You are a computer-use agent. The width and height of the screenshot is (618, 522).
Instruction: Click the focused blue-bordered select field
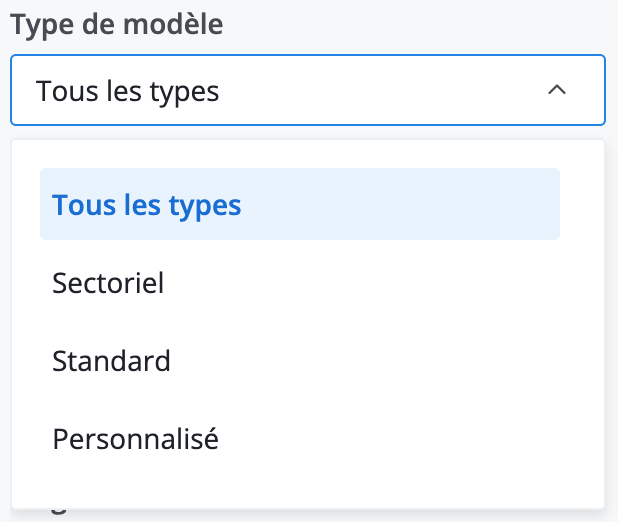[x=308, y=90]
